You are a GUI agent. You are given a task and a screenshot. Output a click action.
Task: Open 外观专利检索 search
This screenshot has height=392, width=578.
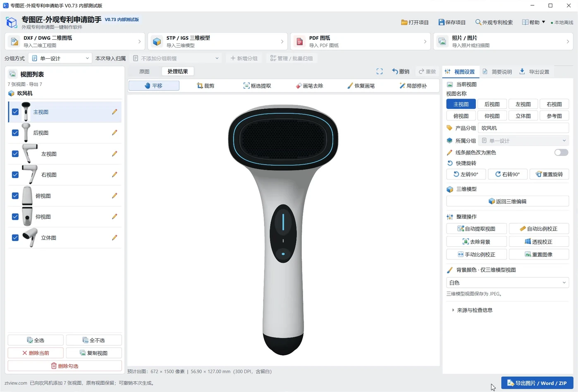tap(494, 22)
